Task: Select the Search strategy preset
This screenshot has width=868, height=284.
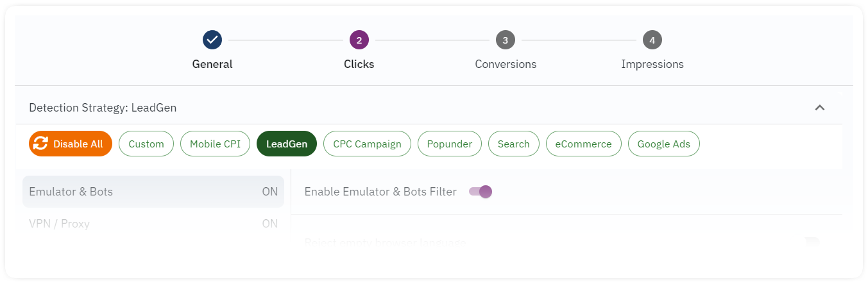Action: tap(514, 144)
